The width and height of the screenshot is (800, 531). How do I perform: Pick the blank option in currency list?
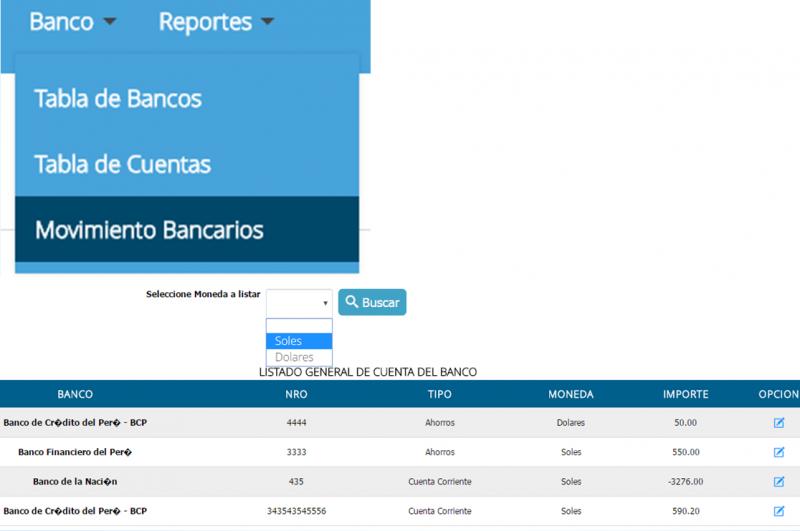coord(299,326)
